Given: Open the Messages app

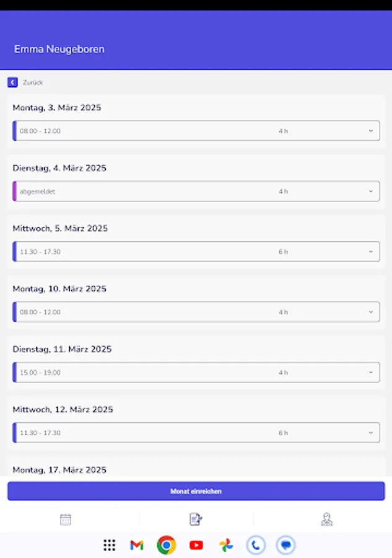Looking at the screenshot, I should click(285, 545).
